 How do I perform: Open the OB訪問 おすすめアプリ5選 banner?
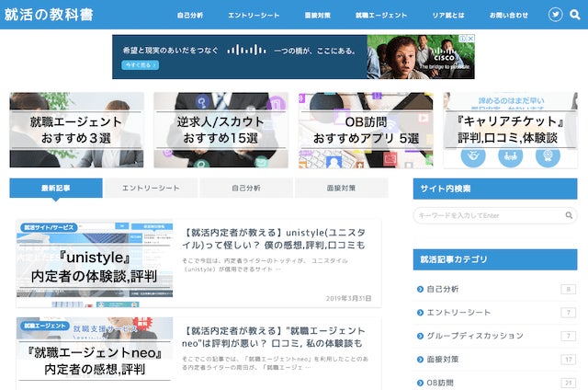(366, 130)
